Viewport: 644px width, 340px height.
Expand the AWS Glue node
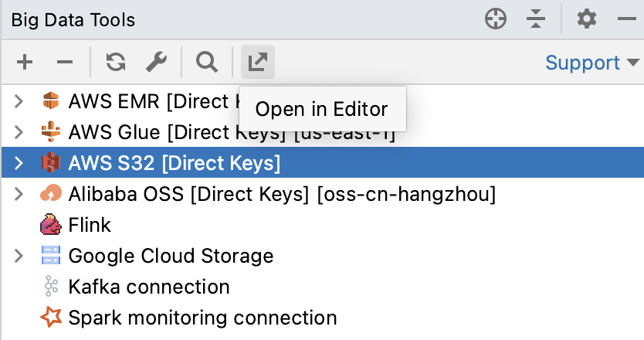click(x=19, y=132)
